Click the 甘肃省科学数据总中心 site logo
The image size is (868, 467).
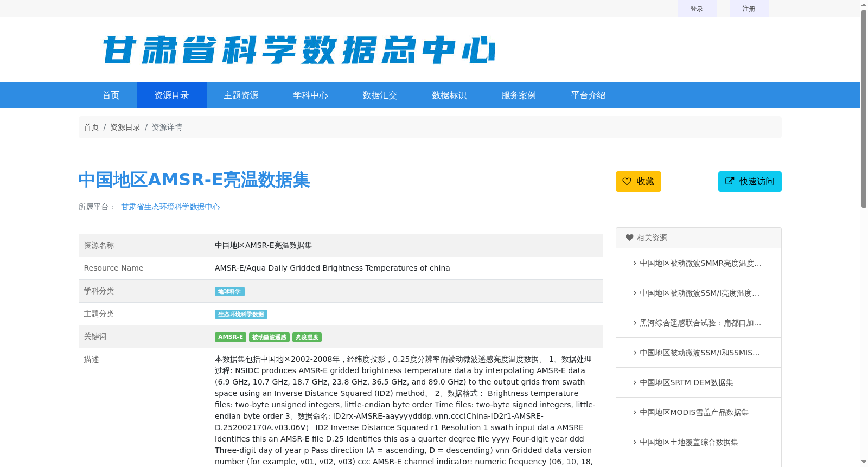point(299,50)
